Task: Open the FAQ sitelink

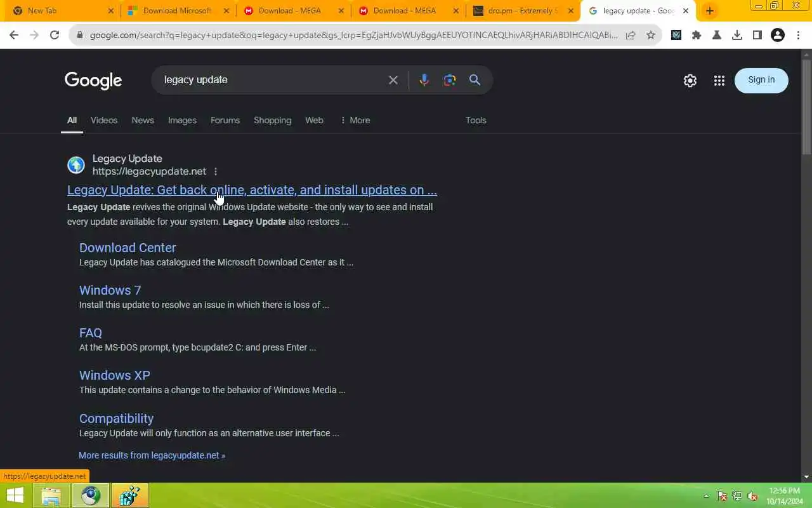Action: (91, 333)
